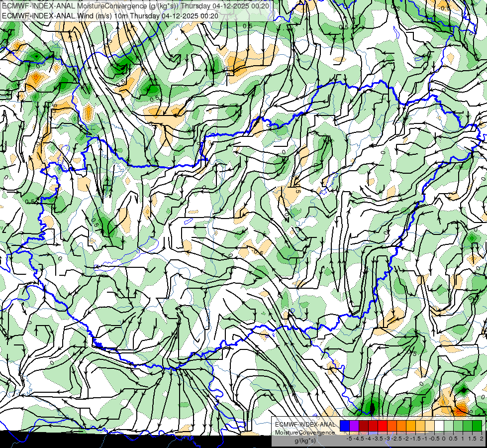The image size is (487, 448).
Task: Click the legend tick value '-2.5'
Action: pos(396,439)
